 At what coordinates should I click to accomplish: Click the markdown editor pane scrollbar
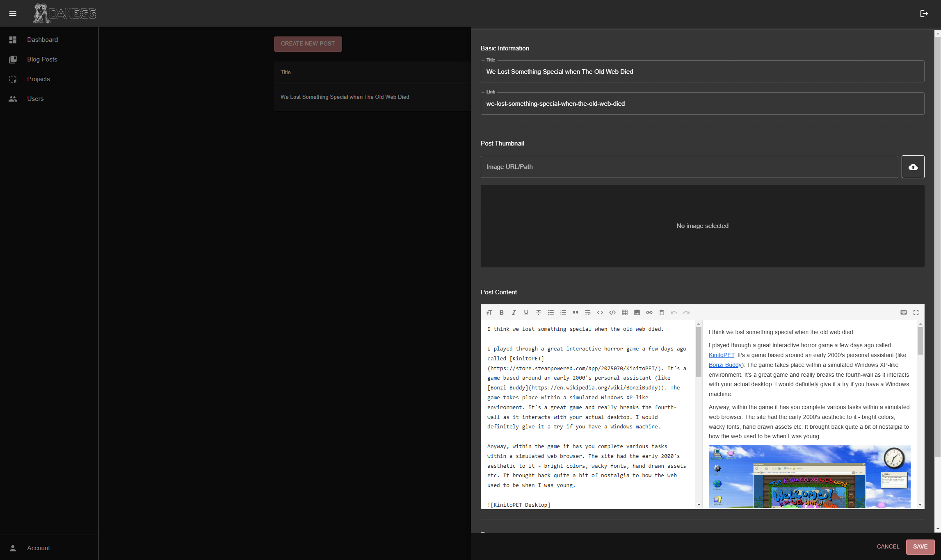(699, 353)
